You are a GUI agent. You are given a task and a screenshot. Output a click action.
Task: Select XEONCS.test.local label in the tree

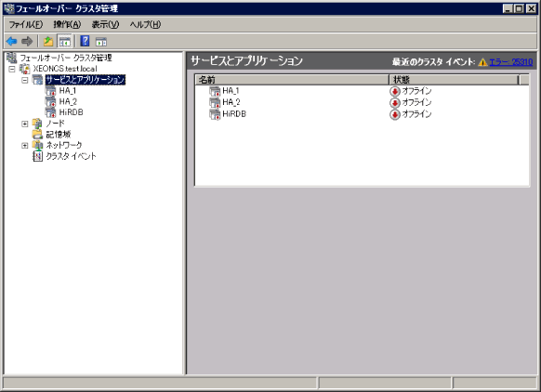(65, 69)
